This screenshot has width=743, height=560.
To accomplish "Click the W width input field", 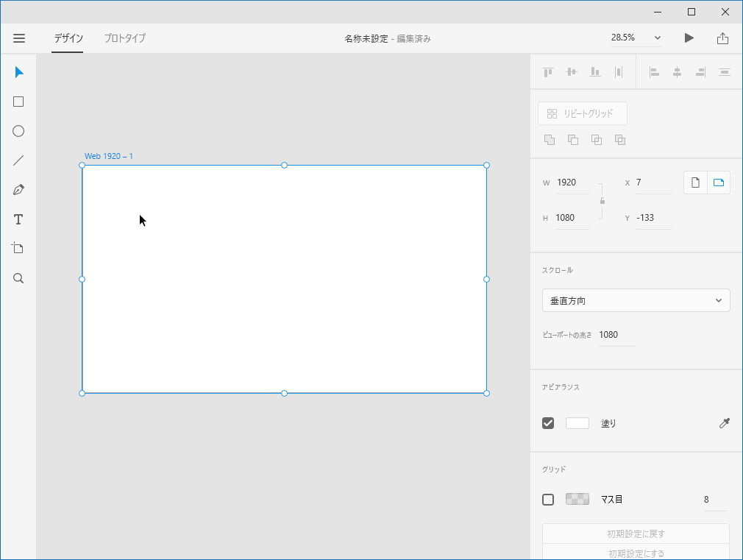I will tap(572, 182).
